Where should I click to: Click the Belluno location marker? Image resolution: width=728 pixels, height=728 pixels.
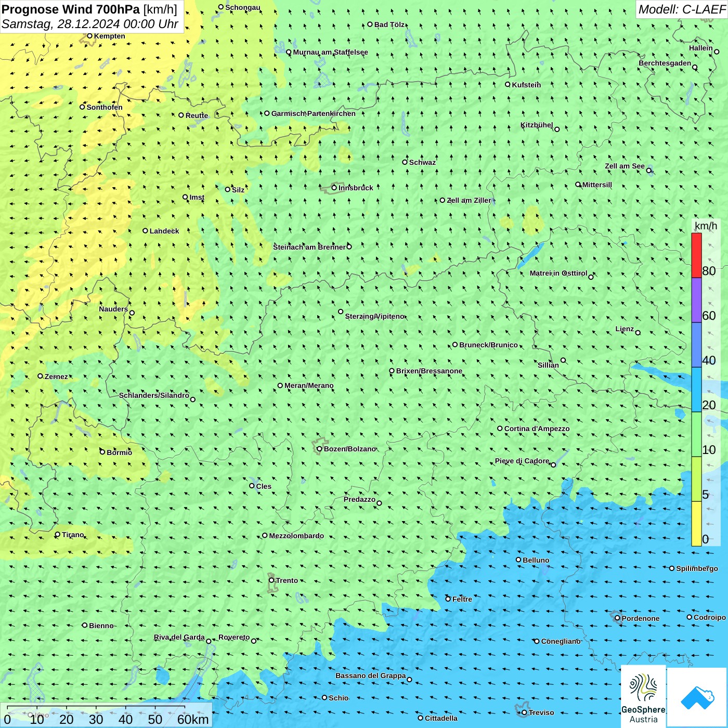coord(518,560)
